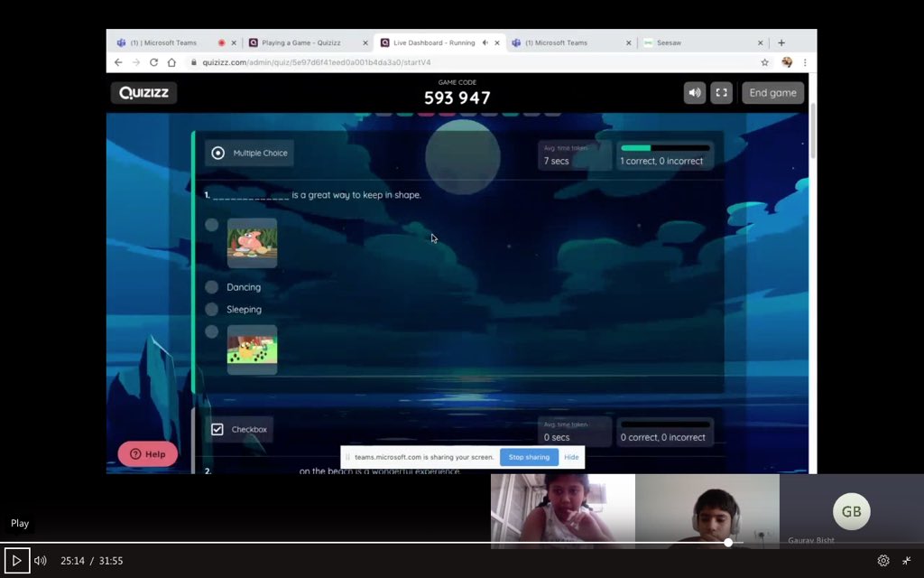Open the browser profile avatar
This screenshot has height=578, width=924.
(x=787, y=62)
